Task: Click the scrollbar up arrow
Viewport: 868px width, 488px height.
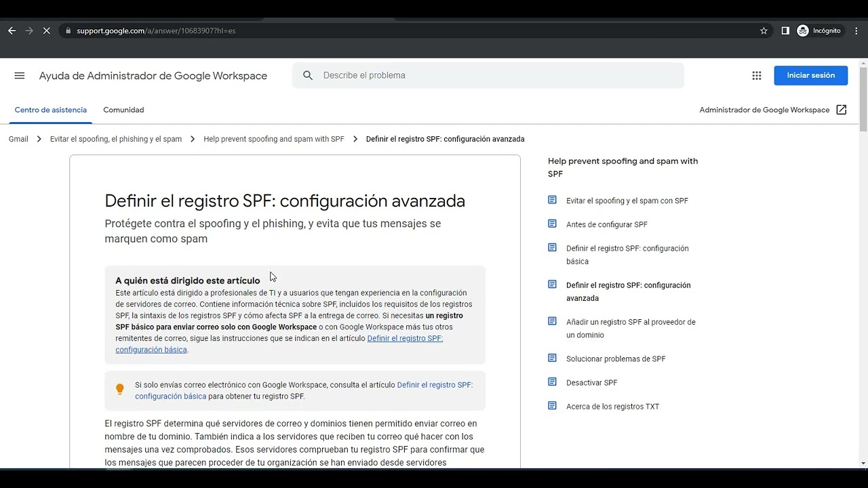Action: click(x=863, y=63)
